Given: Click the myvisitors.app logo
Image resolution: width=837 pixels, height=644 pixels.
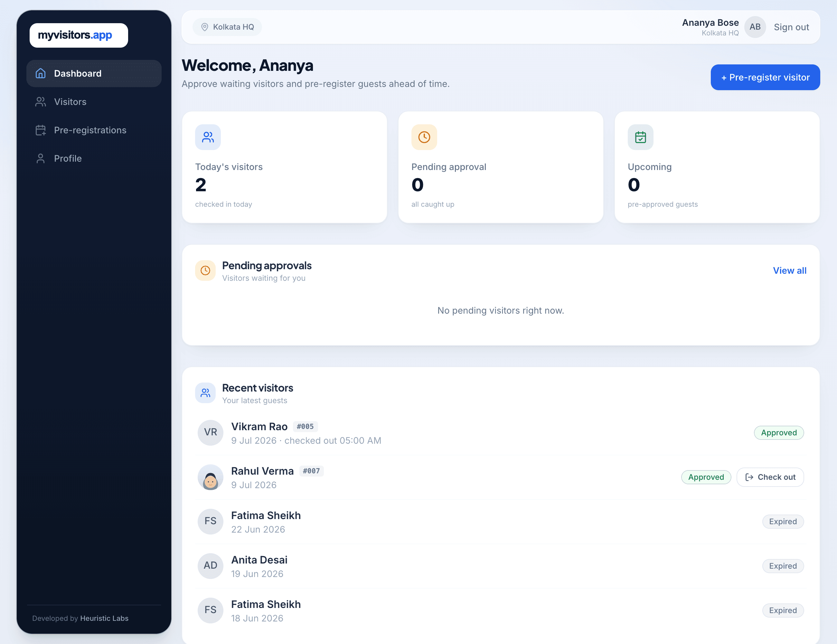Looking at the screenshot, I should tap(79, 35).
